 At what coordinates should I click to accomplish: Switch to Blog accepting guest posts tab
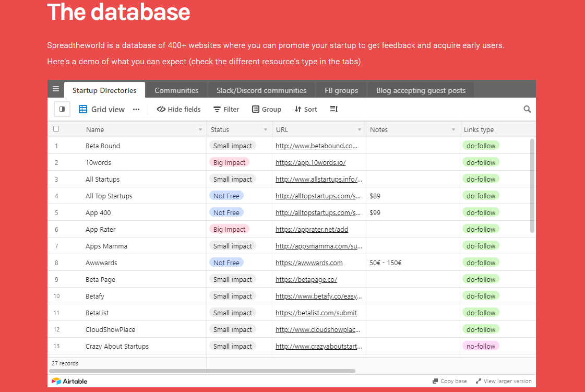coord(421,90)
